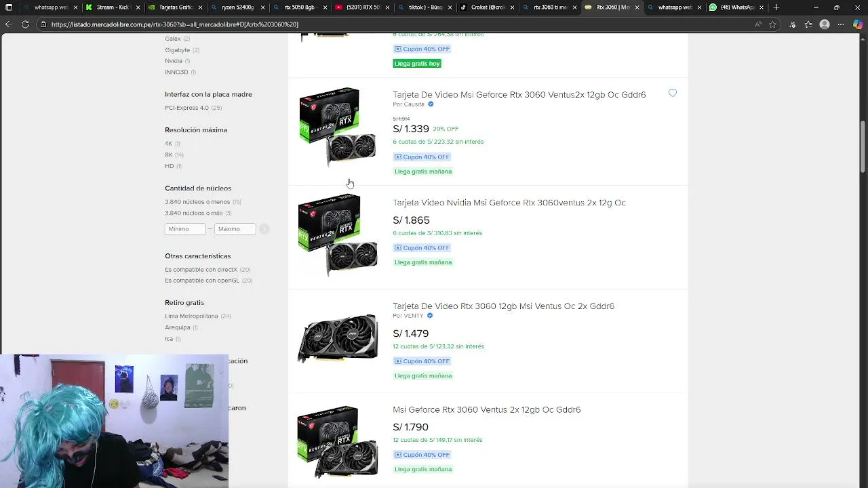
Task: Open 'Msi Geforce Rtx 3060 Ventus 2x 12gb Oc Gddr6' listing
Action: [x=486, y=409]
